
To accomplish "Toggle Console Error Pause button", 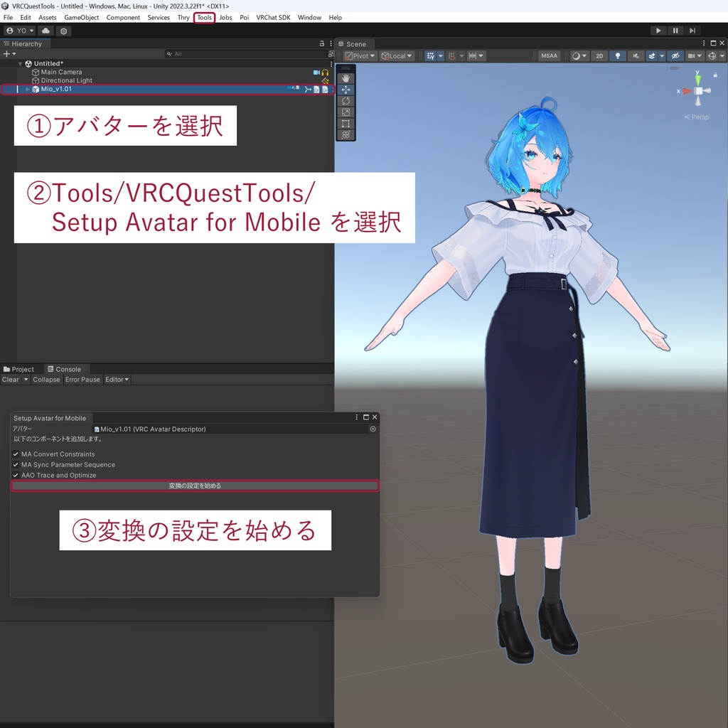I will [x=82, y=380].
